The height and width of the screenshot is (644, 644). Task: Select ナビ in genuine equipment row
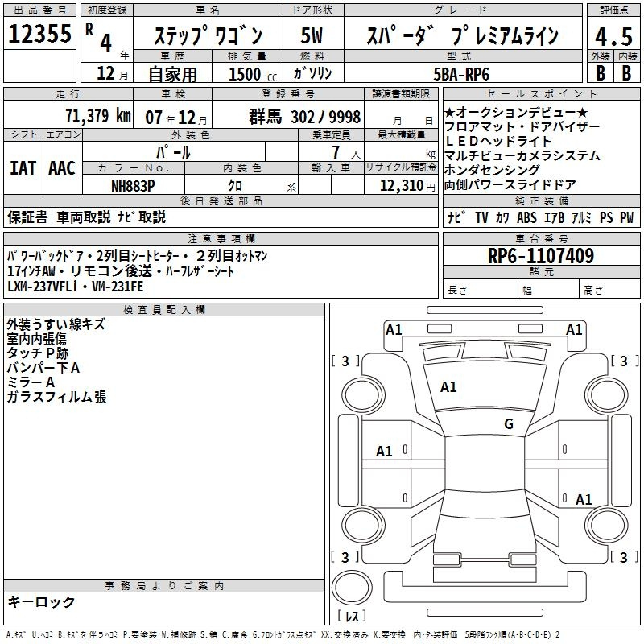pos(456,217)
